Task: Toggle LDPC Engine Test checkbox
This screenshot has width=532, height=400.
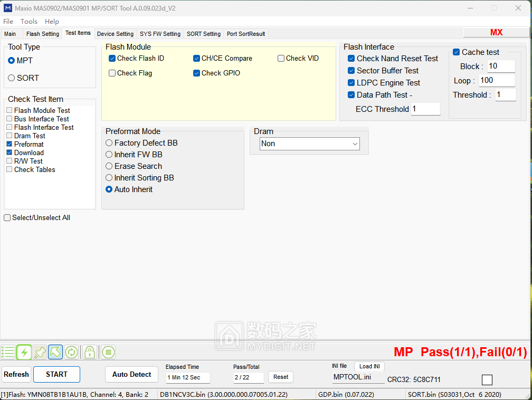Action: (351, 83)
